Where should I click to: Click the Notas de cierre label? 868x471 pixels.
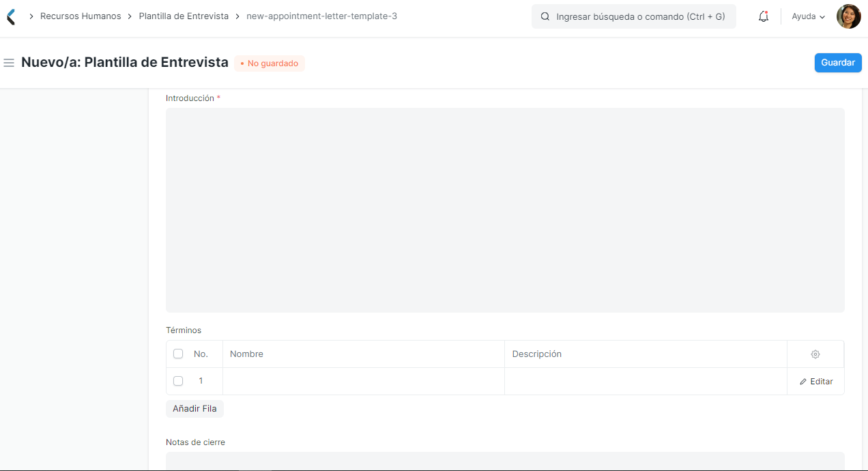pyautogui.click(x=195, y=442)
